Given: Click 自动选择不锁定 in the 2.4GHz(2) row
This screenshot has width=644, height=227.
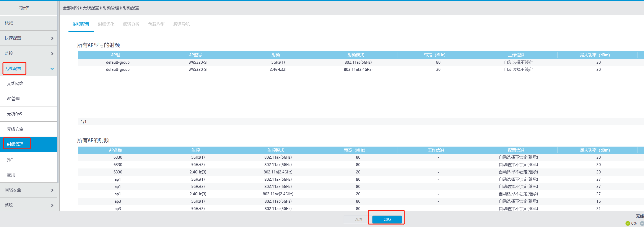Looking at the screenshot, I should point(519,70).
